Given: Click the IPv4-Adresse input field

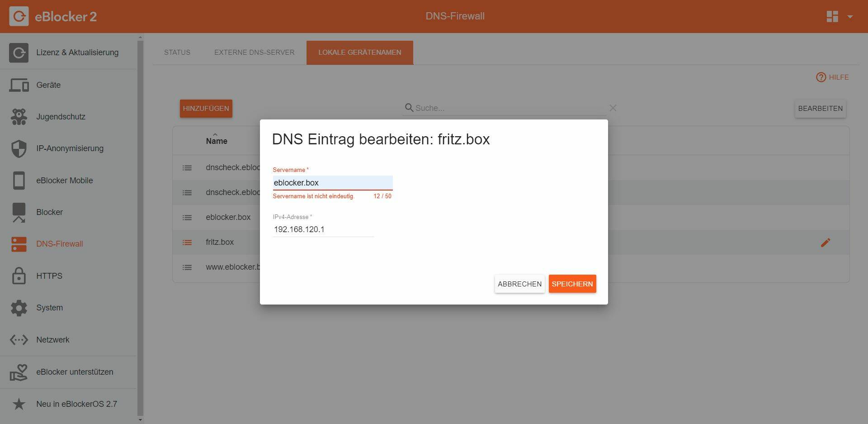Looking at the screenshot, I should tap(323, 229).
